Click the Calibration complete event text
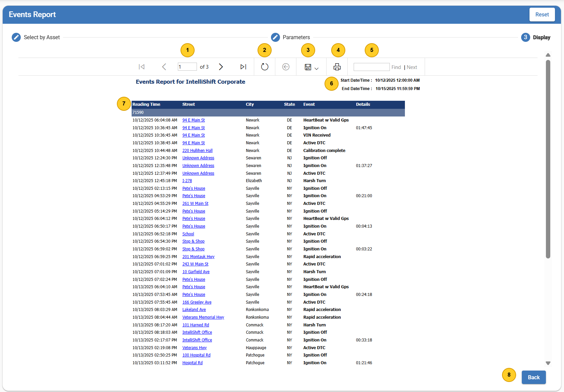 324,151
